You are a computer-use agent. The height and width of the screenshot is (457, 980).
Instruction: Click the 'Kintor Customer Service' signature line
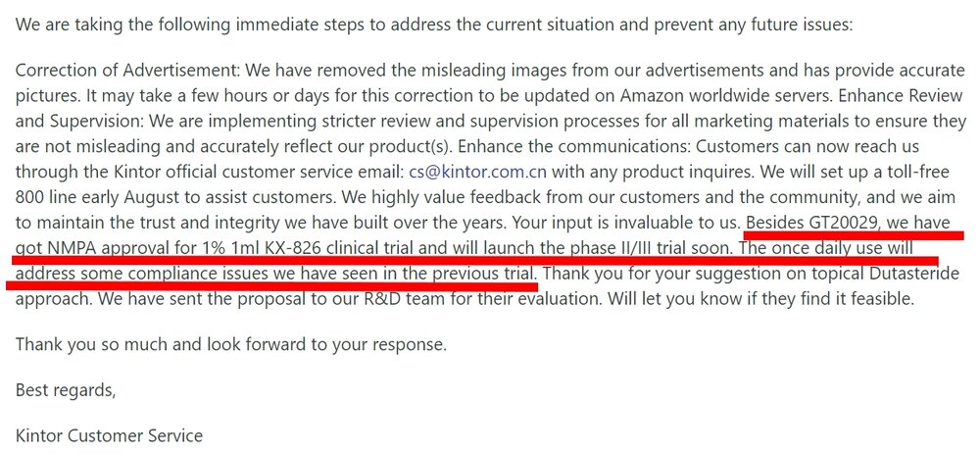click(109, 435)
